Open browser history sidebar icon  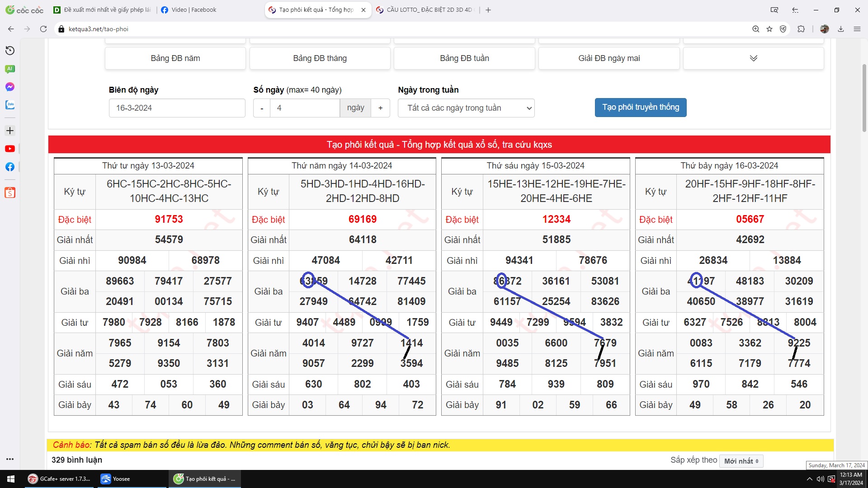point(10,51)
